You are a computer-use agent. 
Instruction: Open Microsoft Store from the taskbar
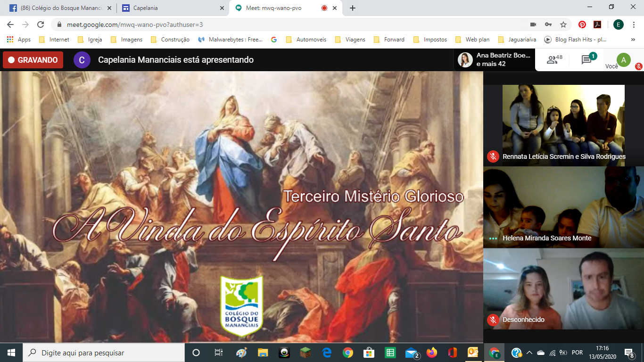[x=369, y=353]
